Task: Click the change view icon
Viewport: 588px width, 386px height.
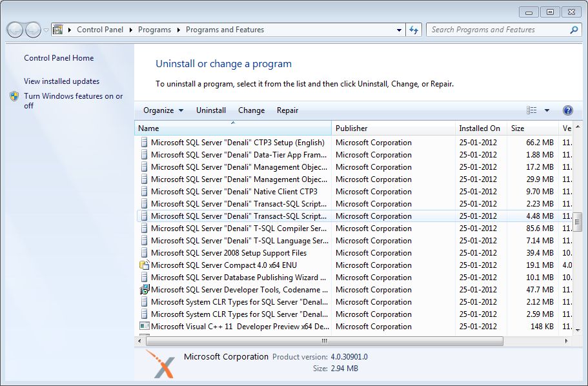Action: point(531,110)
